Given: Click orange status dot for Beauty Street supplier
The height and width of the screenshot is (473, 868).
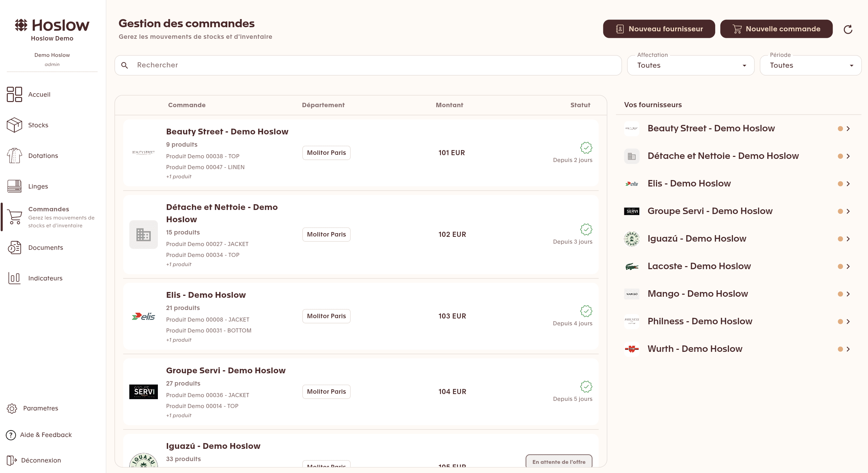Looking at the screenshot, I should 840,129.
